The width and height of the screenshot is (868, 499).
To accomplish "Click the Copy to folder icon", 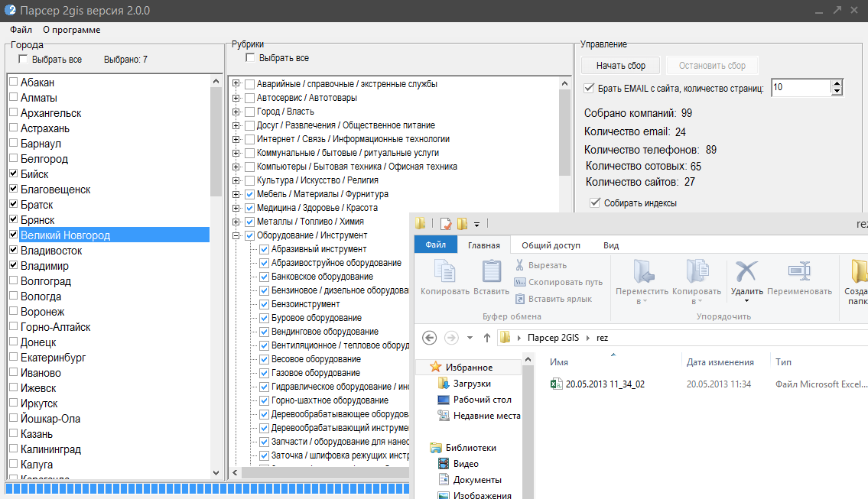I will coord(697,271).
